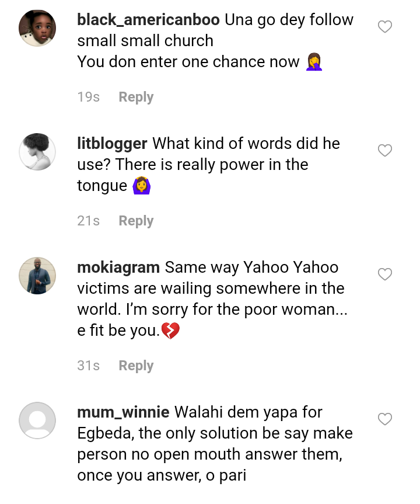Image resolution: width=420 pixels, height=504 pixels.
Task: Heart mum_winnie's comment
Action: pos(385,419)
